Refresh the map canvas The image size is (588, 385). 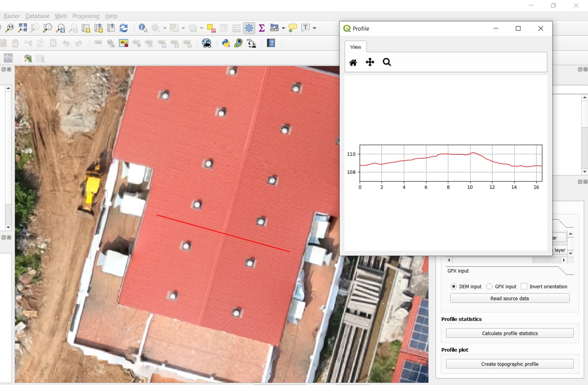(x=123, y=28)
